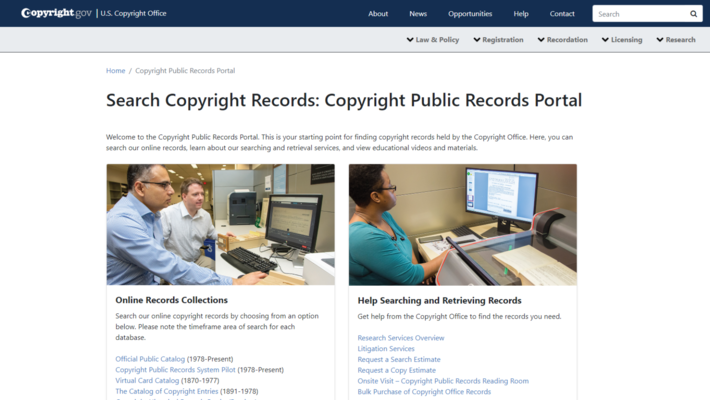This screenshot has width=710, height=400.
Task: Open the About menu item
Action: point(378,14)
